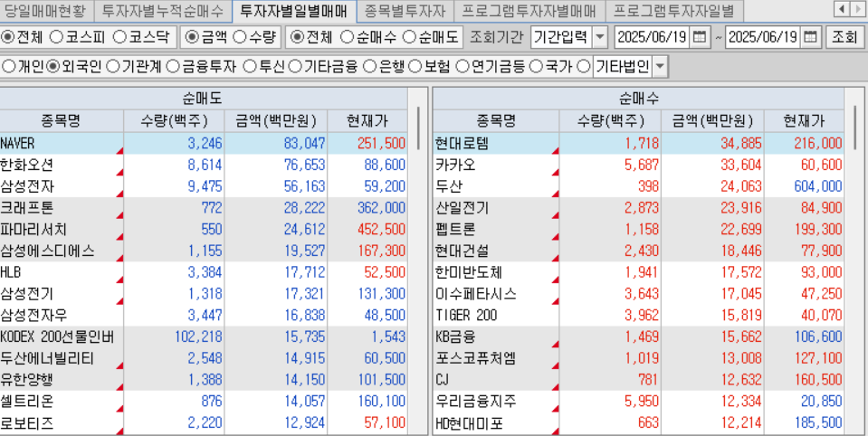Select the 두산 row in 순매수 table
Viewport: 868px width, 436px height.
pyautogui.click(x=638, y=186)
